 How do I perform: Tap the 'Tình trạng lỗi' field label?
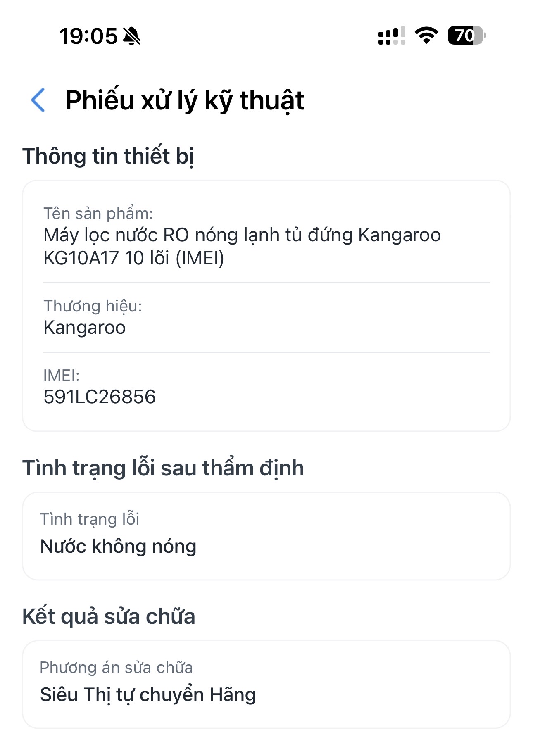tap(90, 519)
